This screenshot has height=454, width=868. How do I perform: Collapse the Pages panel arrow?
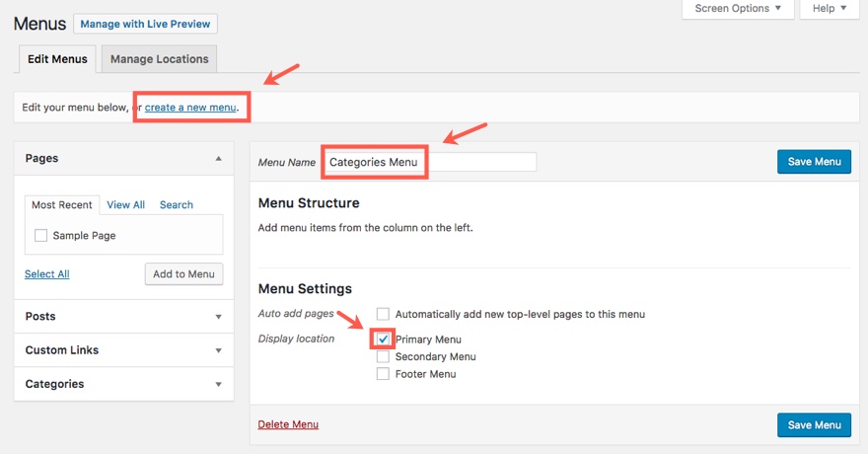(219, 158)
